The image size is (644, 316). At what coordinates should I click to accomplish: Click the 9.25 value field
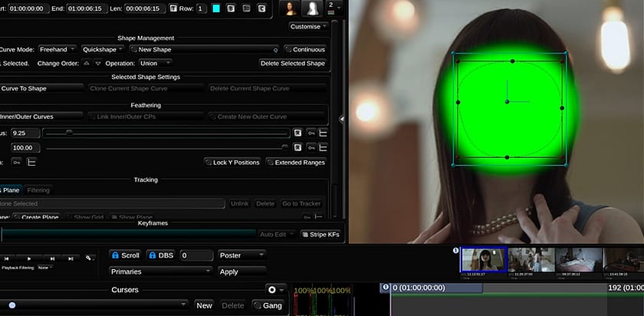point(25,133)
